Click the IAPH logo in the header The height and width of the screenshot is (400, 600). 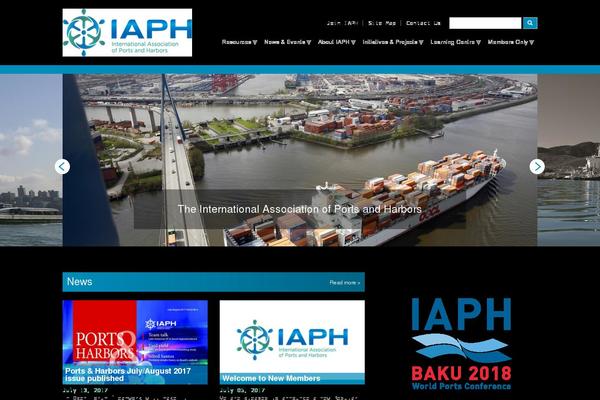127,33
